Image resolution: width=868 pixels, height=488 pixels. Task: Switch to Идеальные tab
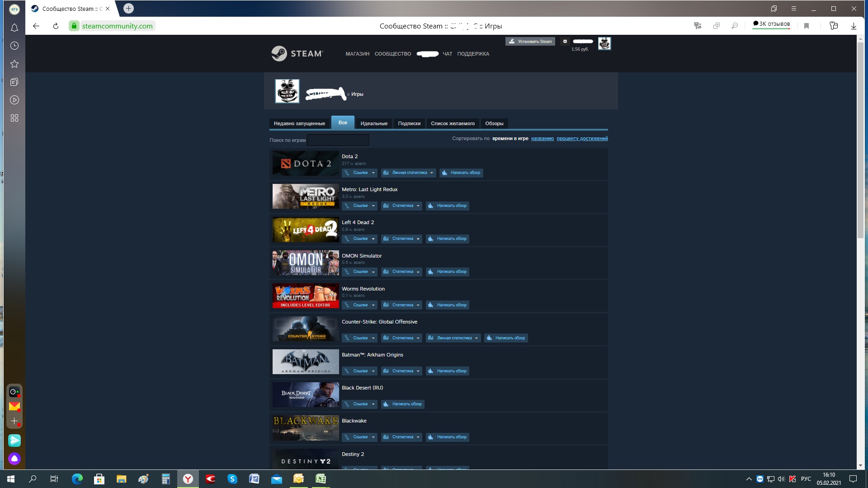[x=374, y=123]
